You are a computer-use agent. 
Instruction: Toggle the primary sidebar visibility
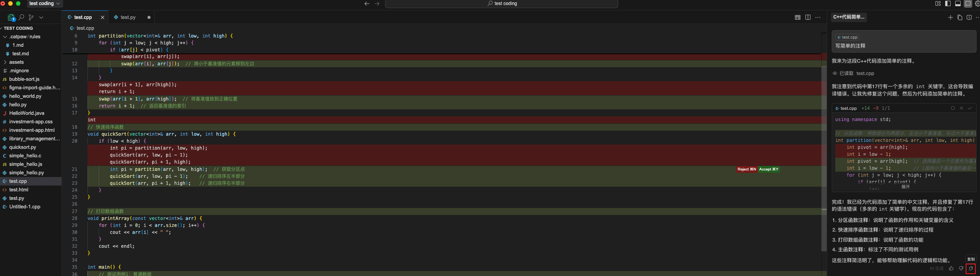tap(947, 3)
